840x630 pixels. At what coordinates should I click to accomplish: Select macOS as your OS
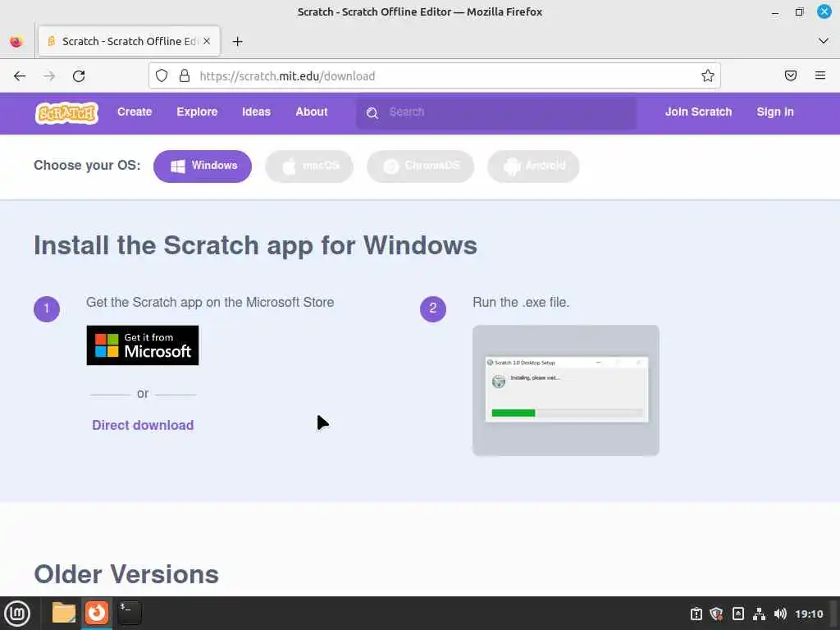(x=309, y=166)
